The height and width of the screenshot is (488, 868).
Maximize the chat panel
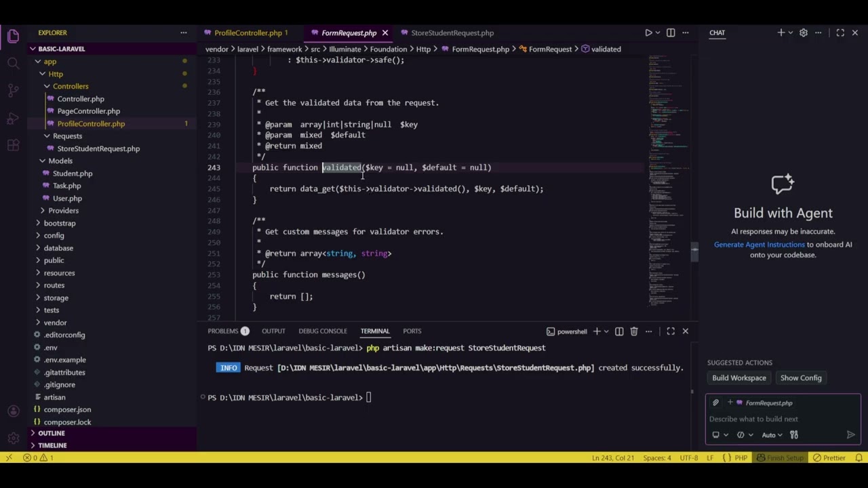(x=840, y=33)
